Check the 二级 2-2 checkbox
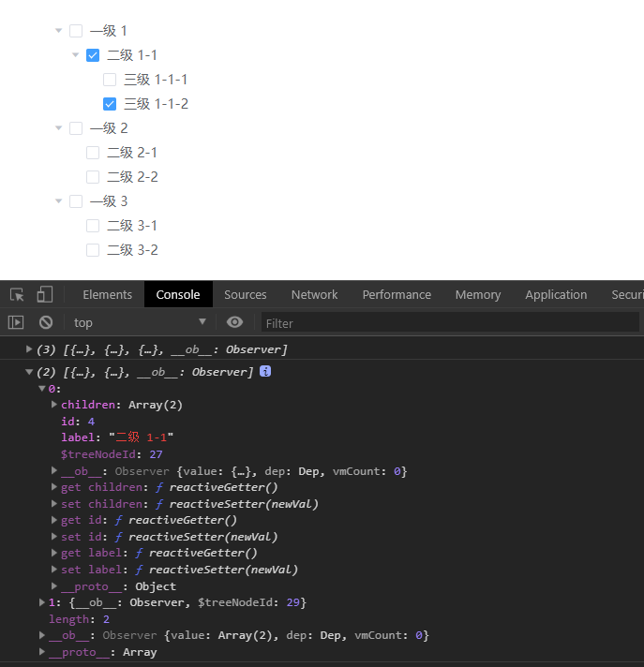Image resolution: width=644 pixels, height=667 pixels. point(93,177)
